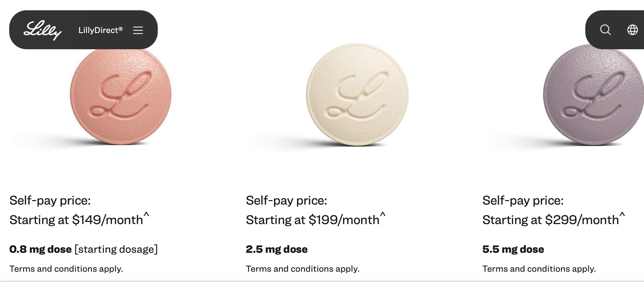This screenshot has width=644, height=282.
Task: Click the "Starting at $149/month" price text
Action: 76,220
